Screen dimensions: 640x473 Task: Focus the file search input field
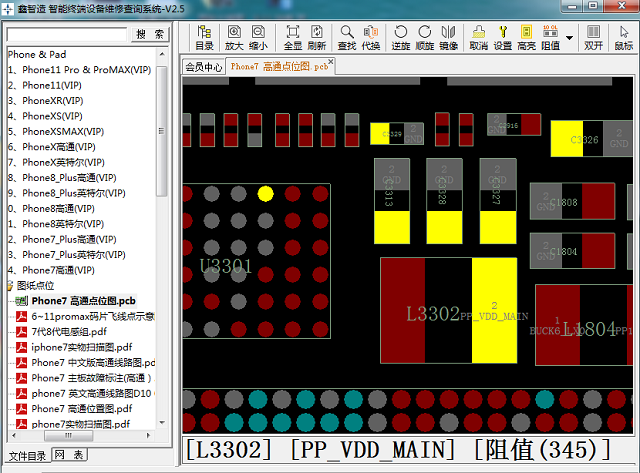pos(67,34)
